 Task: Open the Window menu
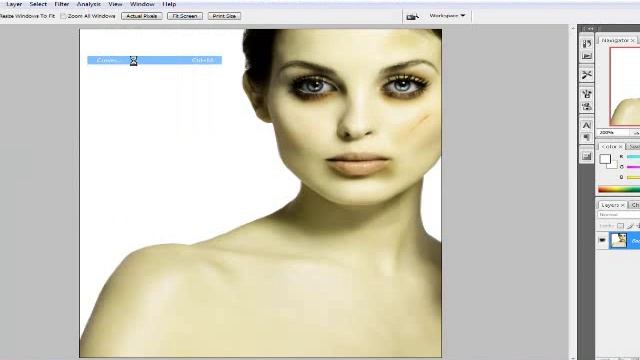tap(142, 4)
